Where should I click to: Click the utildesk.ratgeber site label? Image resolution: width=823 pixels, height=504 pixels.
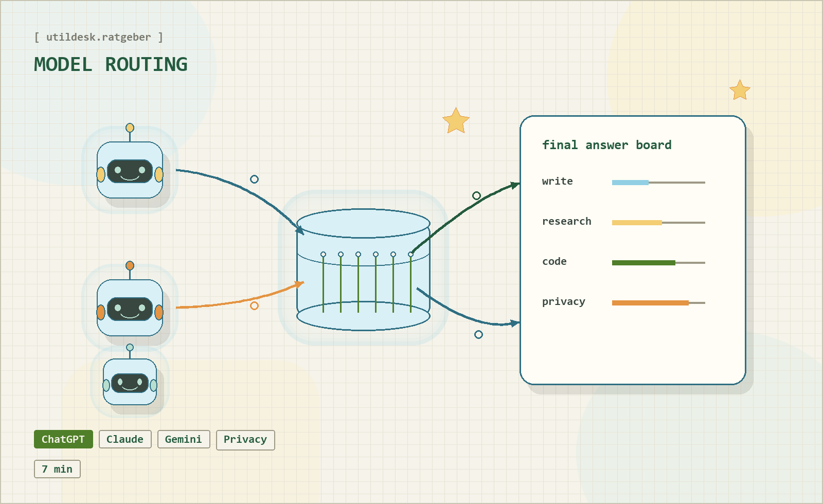(98, 37)
